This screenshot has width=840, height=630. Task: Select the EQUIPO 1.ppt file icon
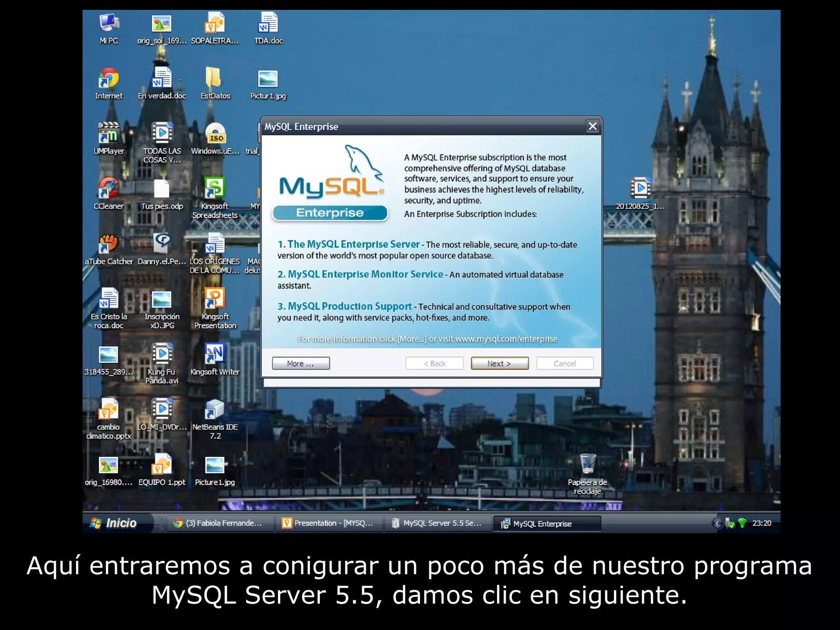162,470
